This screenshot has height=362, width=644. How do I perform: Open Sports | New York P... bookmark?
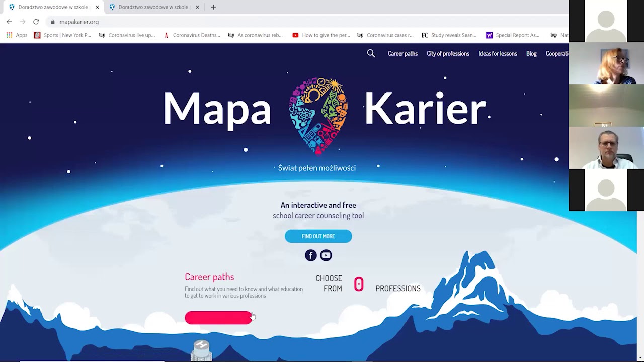click(x=62, y=35)
